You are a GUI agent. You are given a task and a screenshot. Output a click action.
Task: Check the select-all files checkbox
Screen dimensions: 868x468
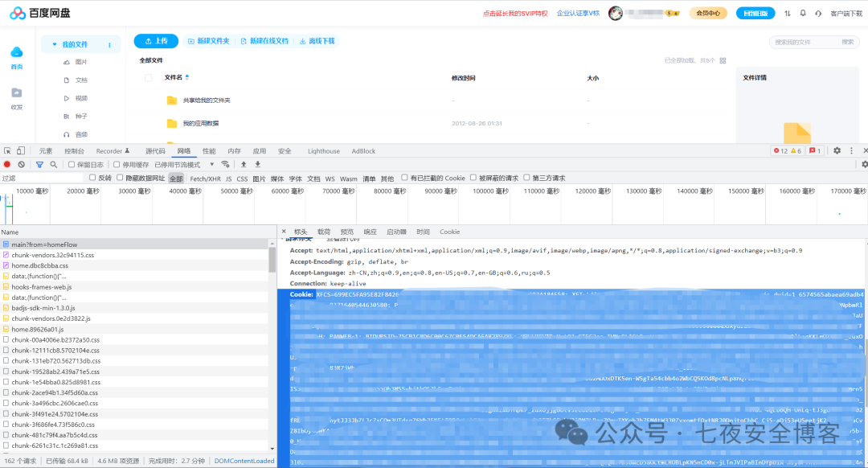pyautogui.click(x=149, y=77)
